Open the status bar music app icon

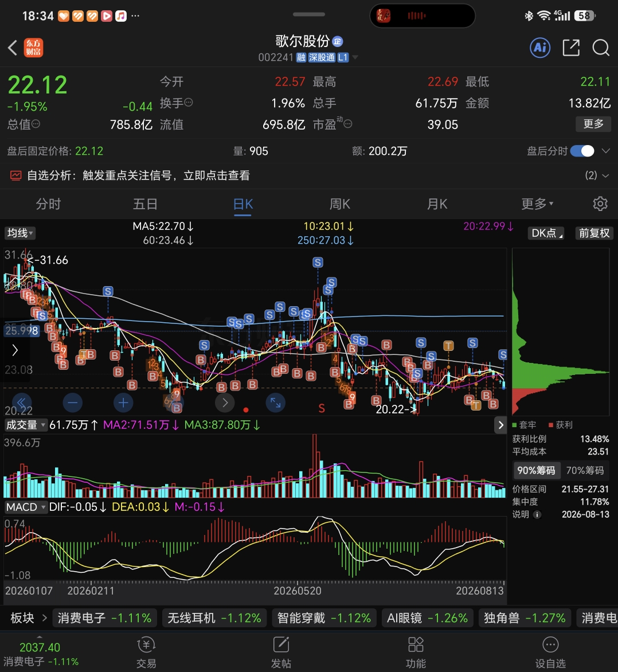[x=121, y=16]
